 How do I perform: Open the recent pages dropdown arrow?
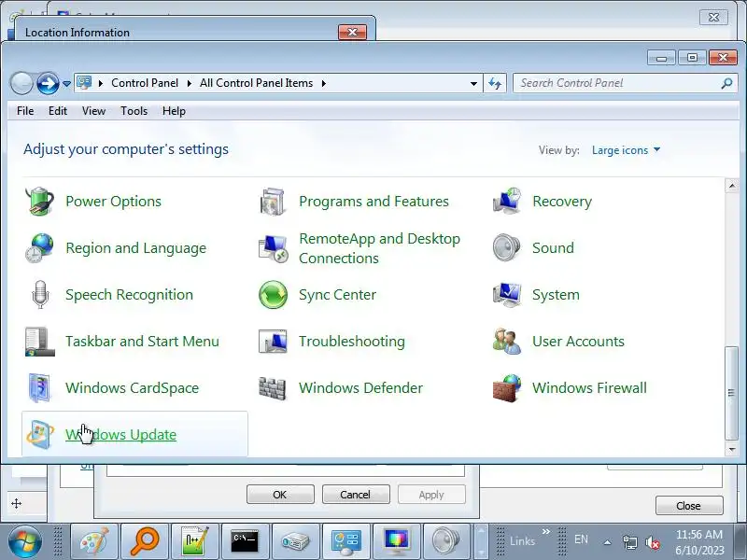(x=66, y=84)
